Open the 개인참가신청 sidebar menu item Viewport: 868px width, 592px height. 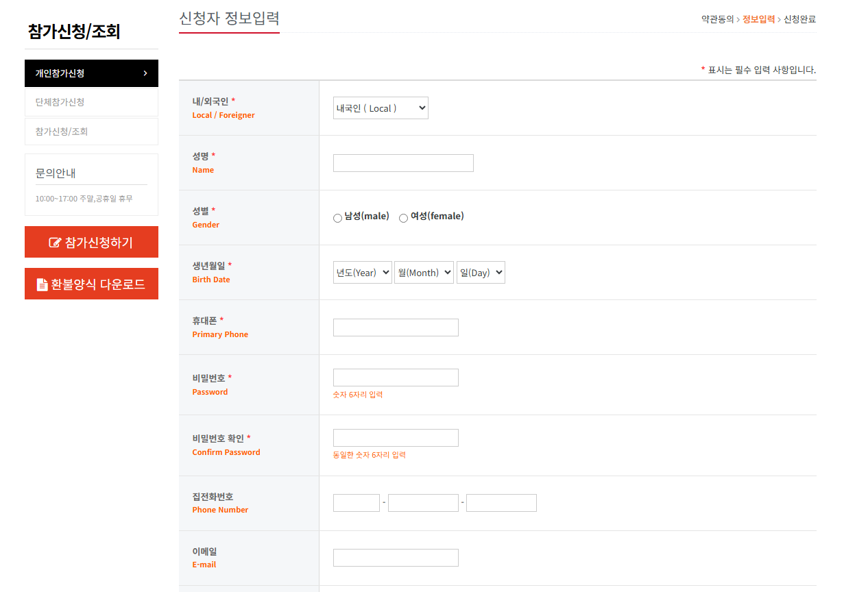(91, 73)
